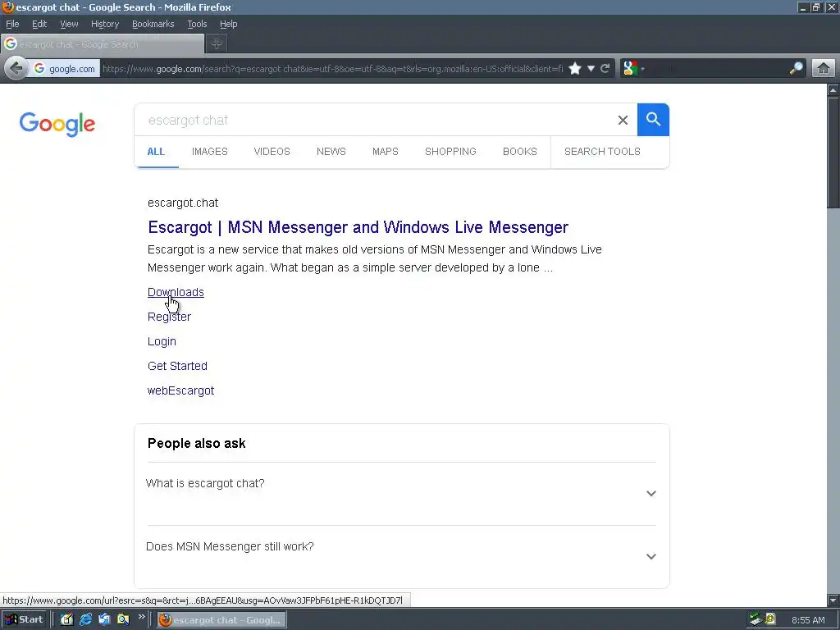
Task: Reload the page with the refresh icon
Action: pos(605,69)
